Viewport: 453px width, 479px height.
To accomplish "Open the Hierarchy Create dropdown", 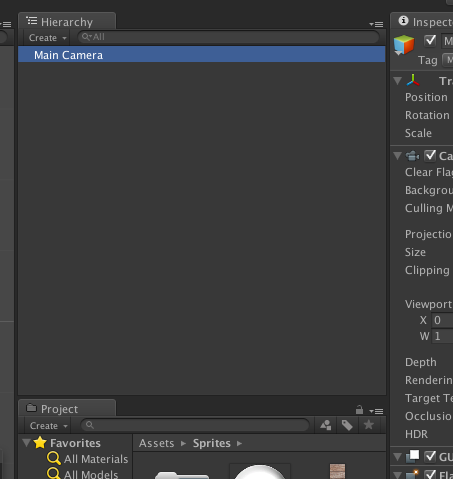I will coord(47,38).
